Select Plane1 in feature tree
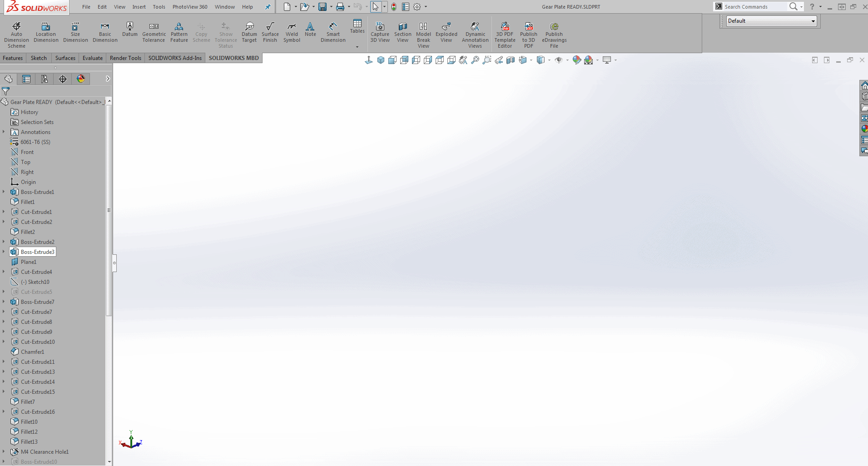 [x=28, y=262]
